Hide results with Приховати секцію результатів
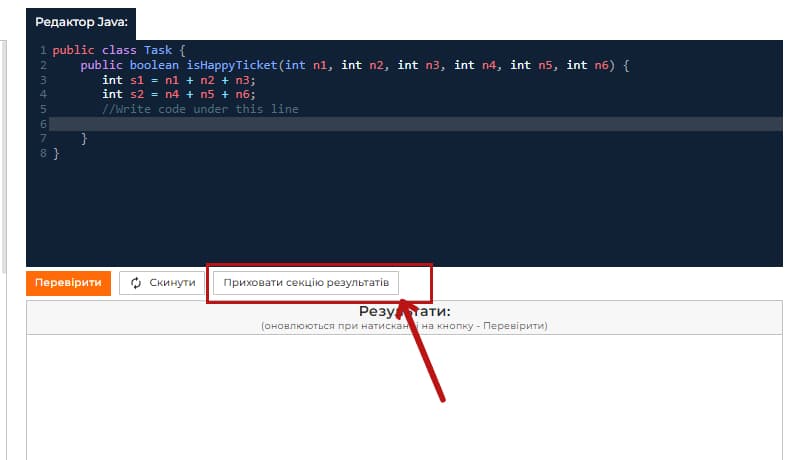The image size is (800, 460). click(x=306, y=283)
